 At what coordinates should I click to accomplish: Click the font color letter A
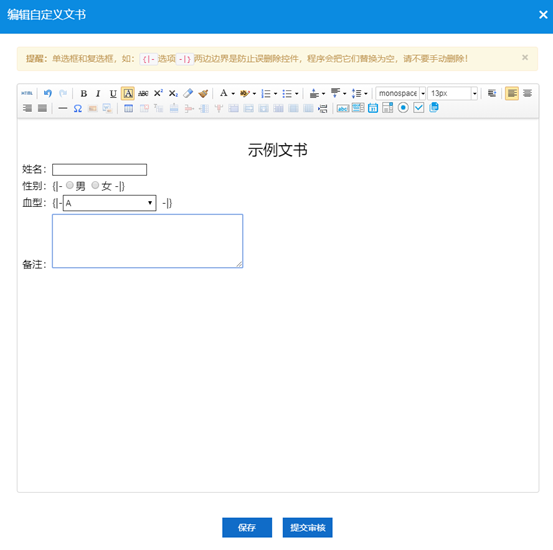coord(223,93)
